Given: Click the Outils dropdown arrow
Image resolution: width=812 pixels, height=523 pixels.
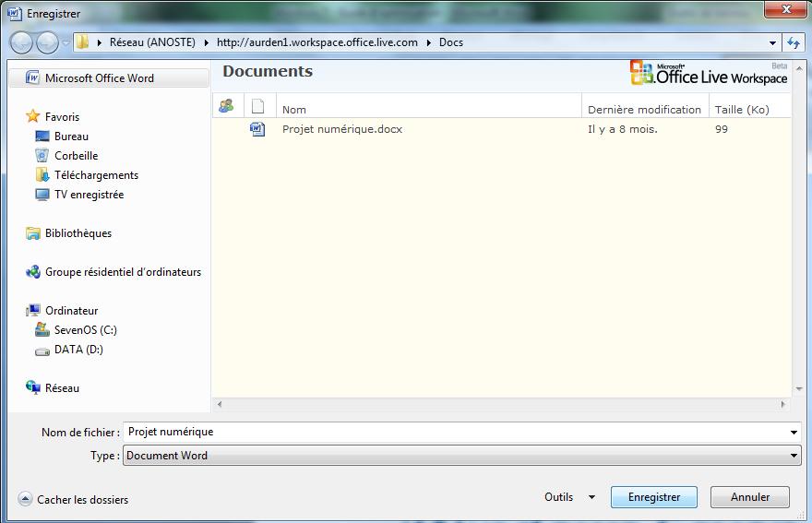Looking at the screenshot, I should 591,497.
